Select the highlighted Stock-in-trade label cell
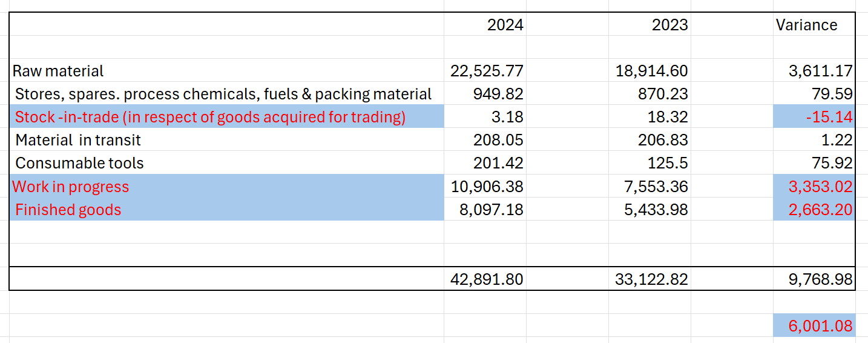Screen dimensions: 868x343 [209, 117]
